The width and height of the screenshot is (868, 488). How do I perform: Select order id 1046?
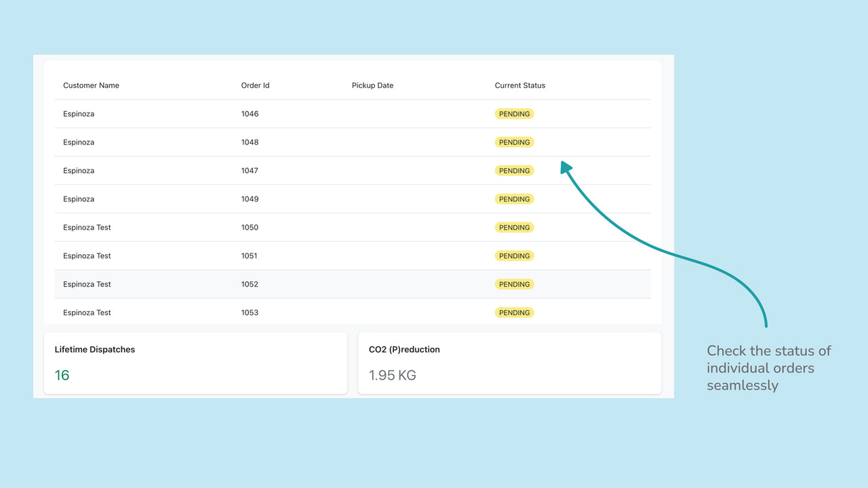pos(250,114)
